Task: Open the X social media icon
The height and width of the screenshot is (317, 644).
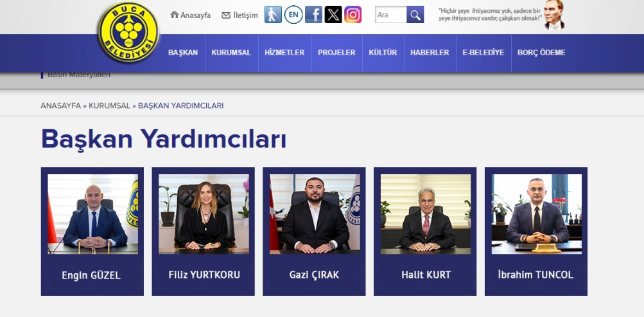Action: 333,15
